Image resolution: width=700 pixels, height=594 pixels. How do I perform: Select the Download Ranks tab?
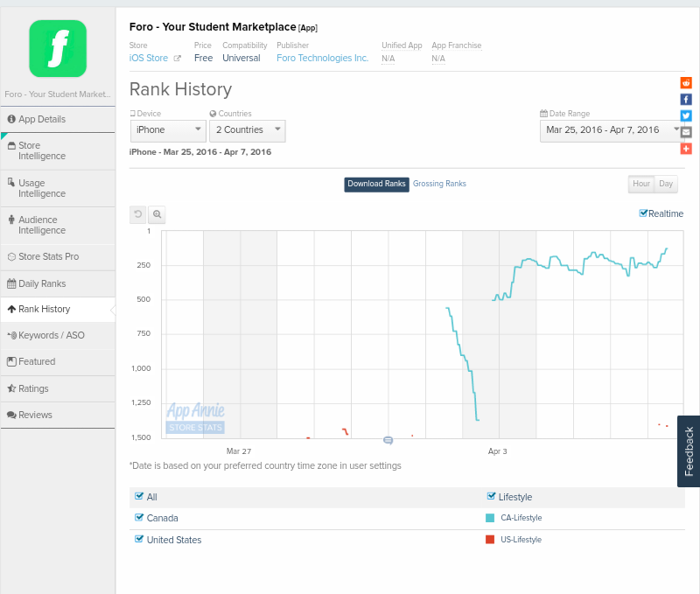click(376, 185)
